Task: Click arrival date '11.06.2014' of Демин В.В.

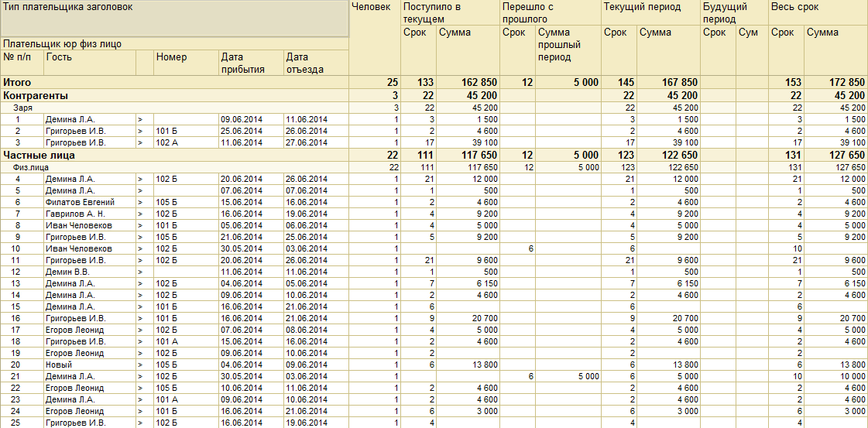Action: (x=251, y=272)
